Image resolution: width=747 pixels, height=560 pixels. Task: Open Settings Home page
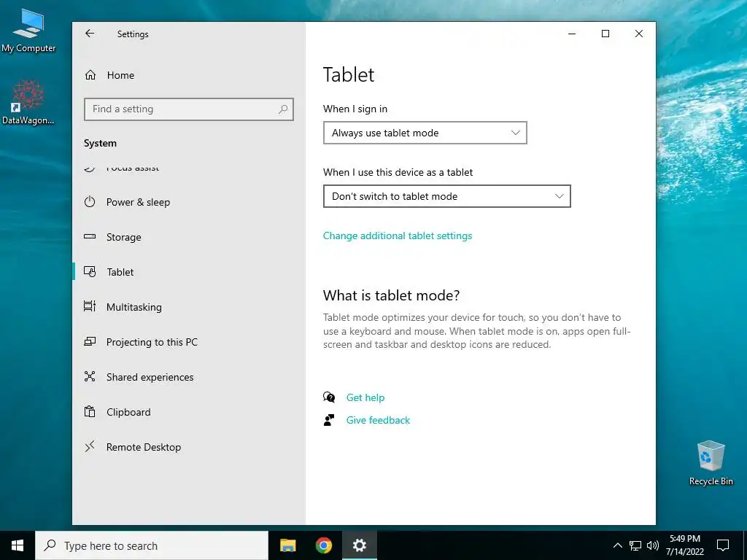pos(189,75)
